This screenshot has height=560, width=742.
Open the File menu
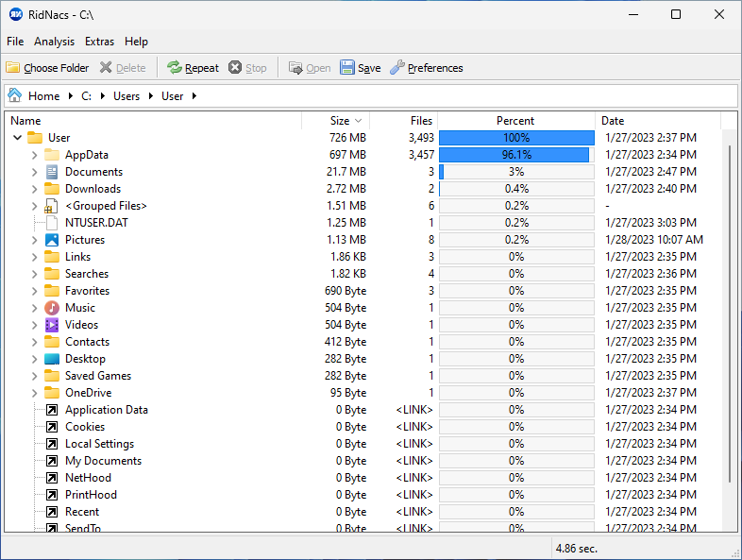click(x=15, y=42)
